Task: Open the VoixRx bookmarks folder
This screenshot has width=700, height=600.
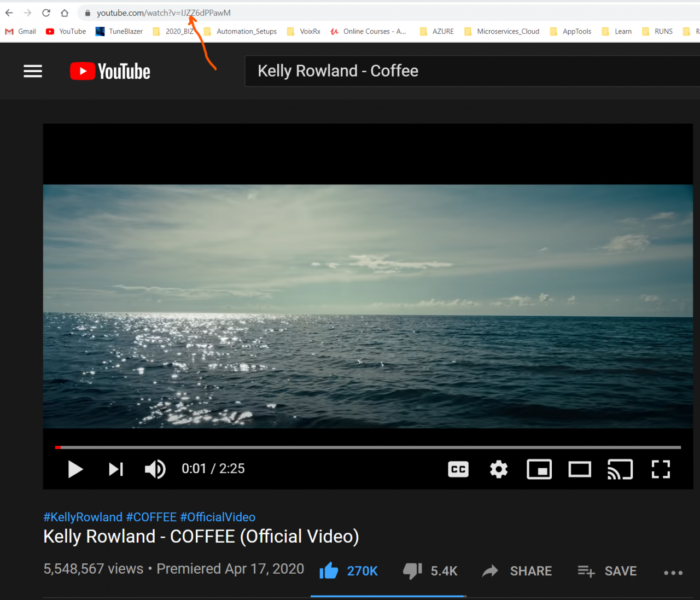Action: click(304, 31)
